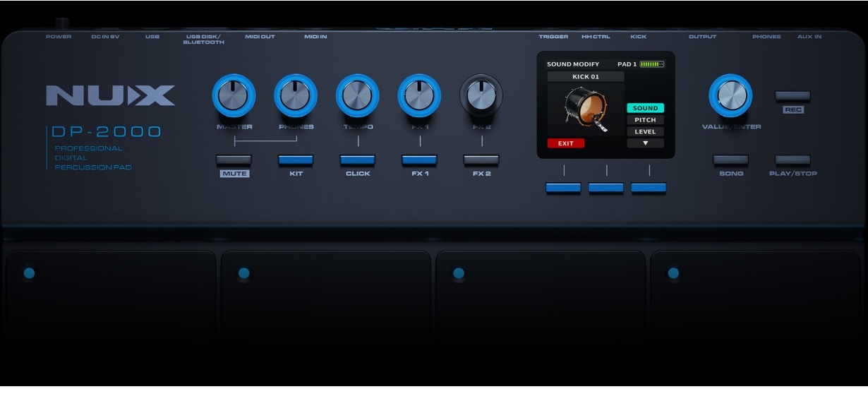Select Pitch option on the display
Image resolution: width=868 pixels, height=401 pixels.
pyautogui.click(x=645, y=120)
